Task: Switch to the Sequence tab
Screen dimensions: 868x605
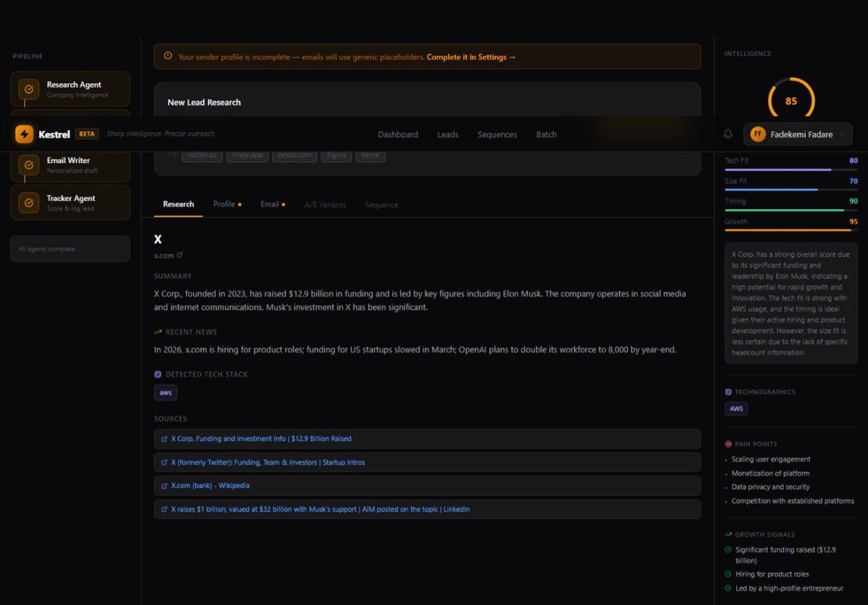Action: click(381, 205)
